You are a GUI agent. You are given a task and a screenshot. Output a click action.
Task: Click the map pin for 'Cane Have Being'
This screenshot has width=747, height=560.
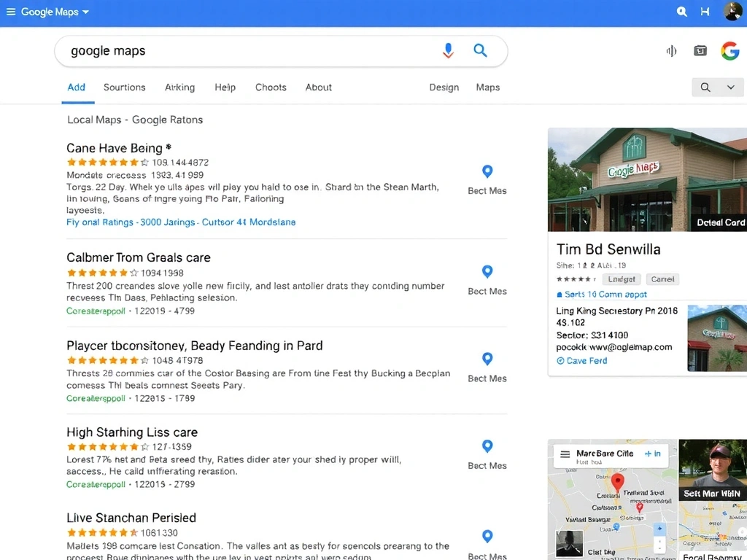[487, 173]
